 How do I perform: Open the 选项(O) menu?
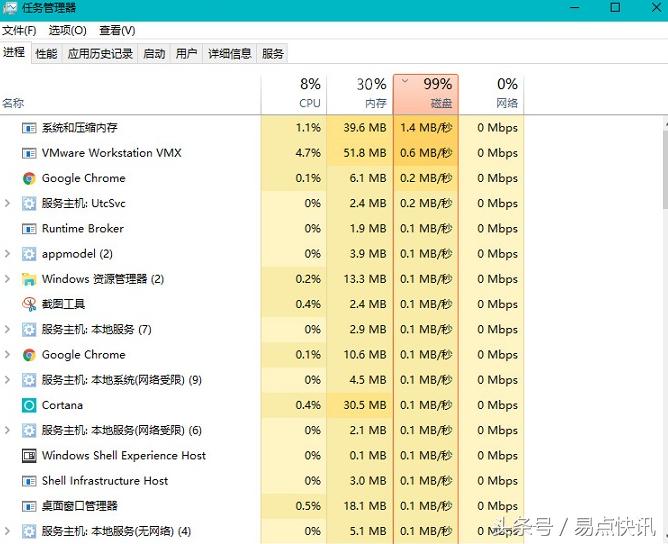[67, 31]
